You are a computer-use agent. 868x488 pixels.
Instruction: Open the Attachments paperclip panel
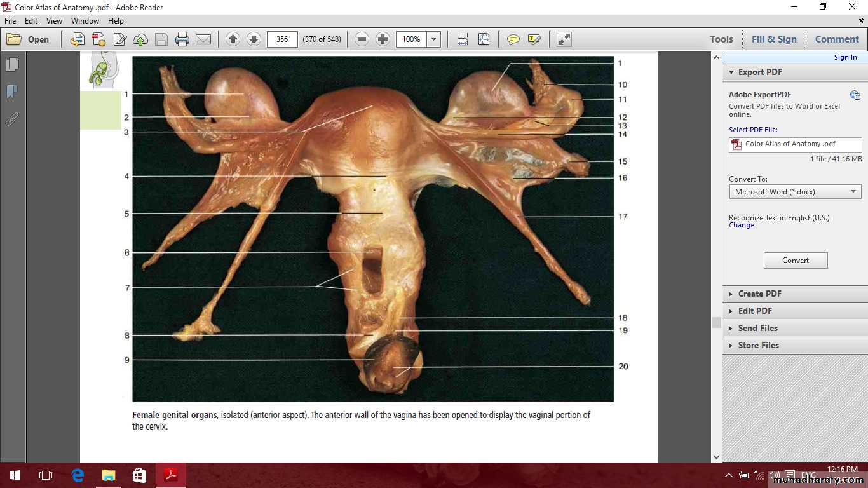pos(12,119)
